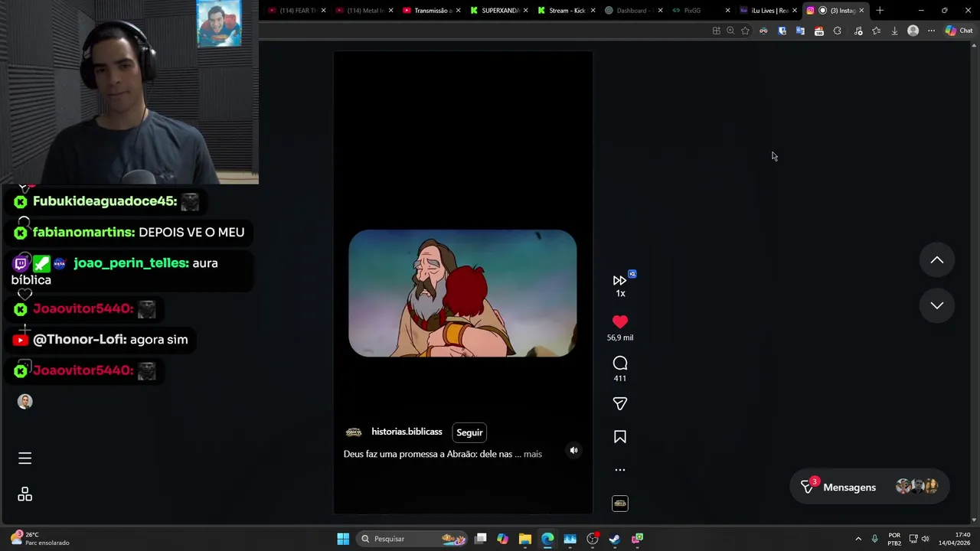Viewport: 980px width, 551px height.
Task: Open comments on the reel
Action: (x=620, y=364)
